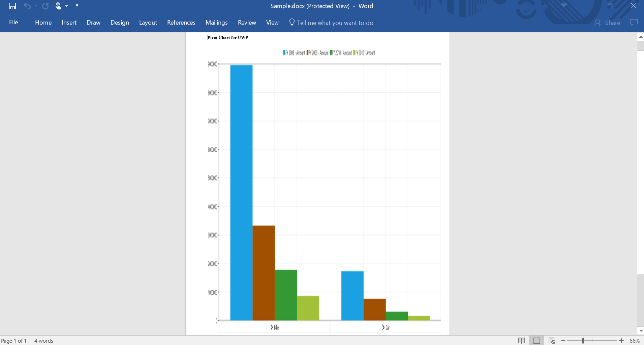Switch to Web Layout view icon
This screenshot has height=345, width=644.
point(552,341)
